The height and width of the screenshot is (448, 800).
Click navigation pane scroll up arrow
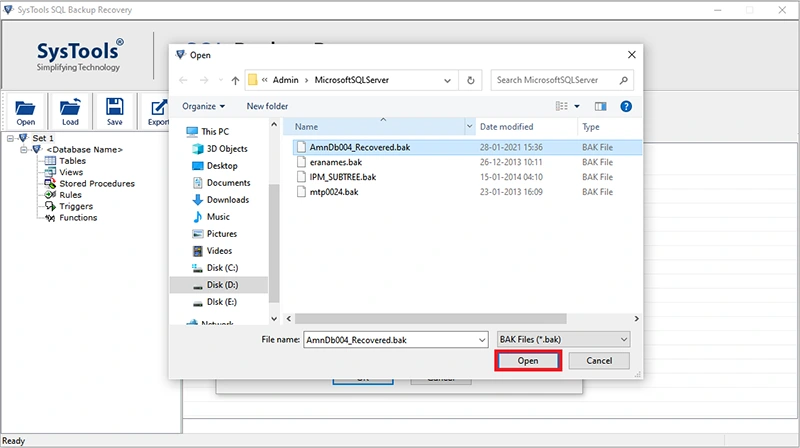click(274, 125)
